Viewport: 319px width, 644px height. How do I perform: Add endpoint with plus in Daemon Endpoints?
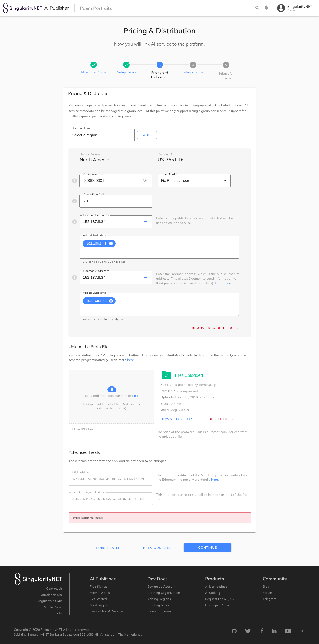(146, 221)
